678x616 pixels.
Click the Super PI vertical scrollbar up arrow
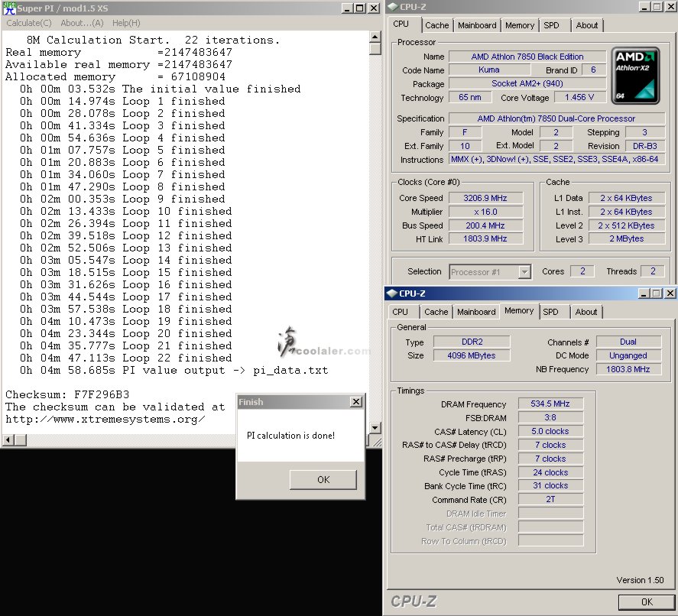tap(375, 37)
